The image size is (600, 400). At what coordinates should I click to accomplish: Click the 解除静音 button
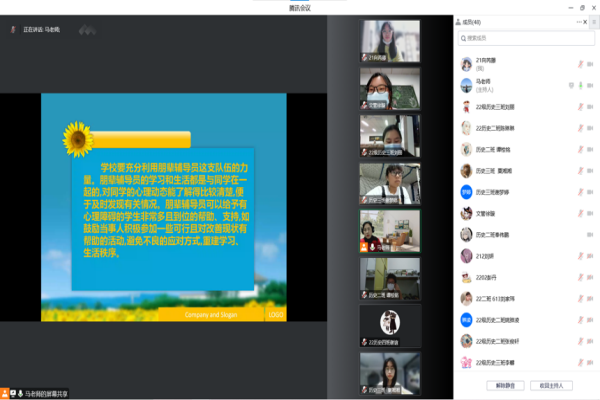502,384
